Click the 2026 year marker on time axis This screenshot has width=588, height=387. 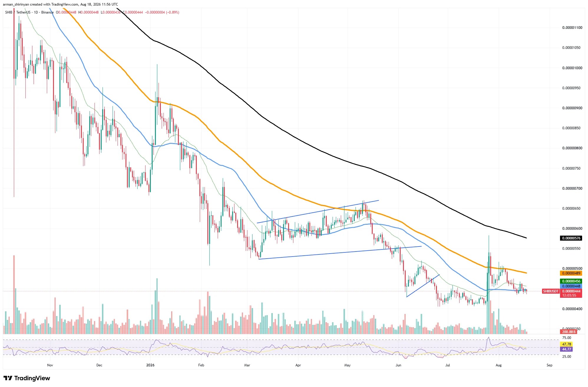150,365
